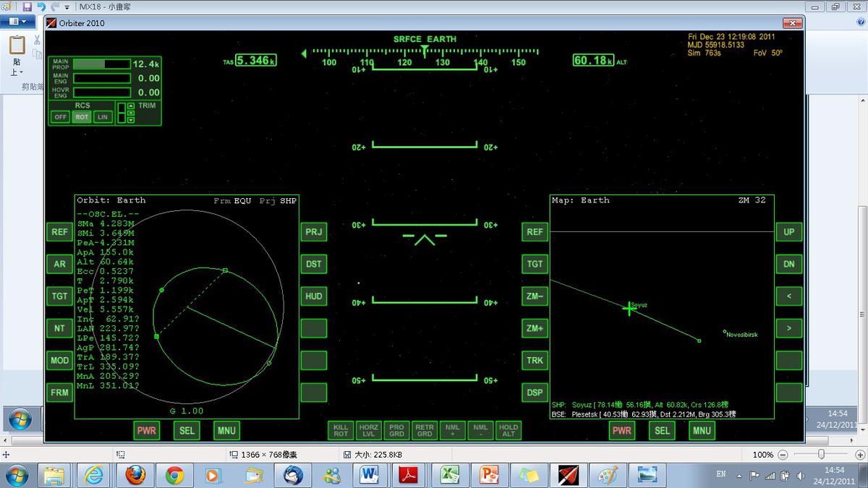Open the Windows Start button
The height and width of the screenshot is (488, 868).
(x=16, y=475)
